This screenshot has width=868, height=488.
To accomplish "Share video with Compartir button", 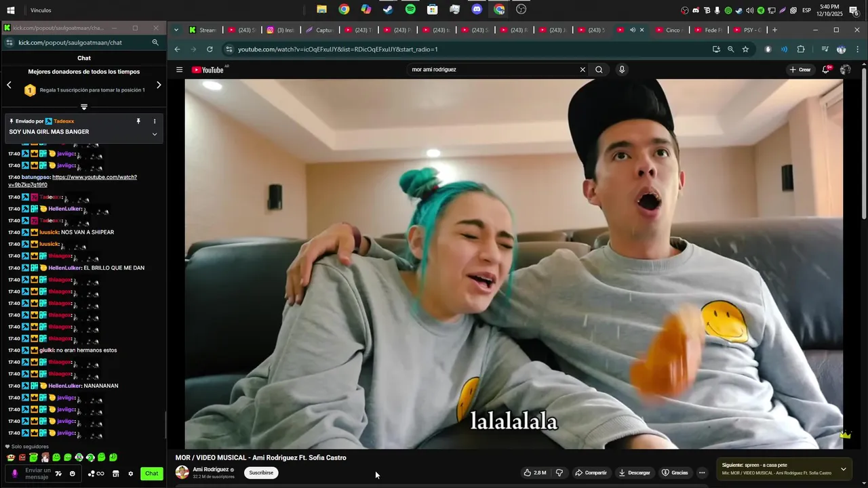I will pyautogui.click(x=591, y=472).
